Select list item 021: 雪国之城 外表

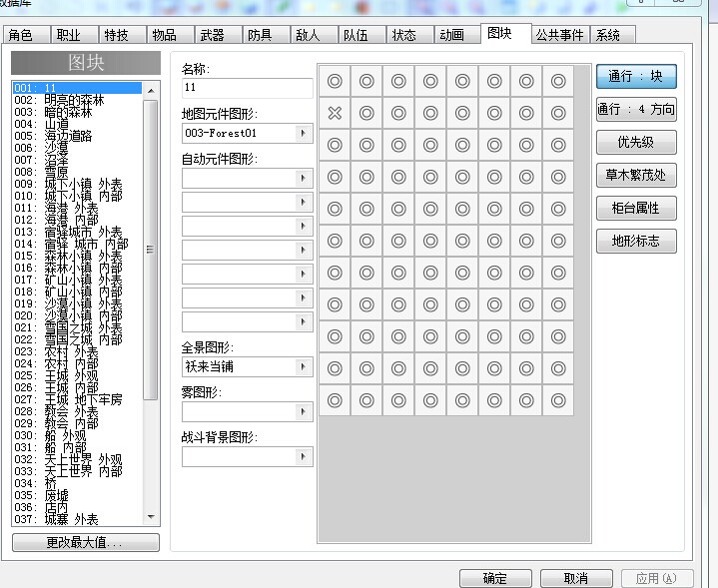click(x=77, y=327)
